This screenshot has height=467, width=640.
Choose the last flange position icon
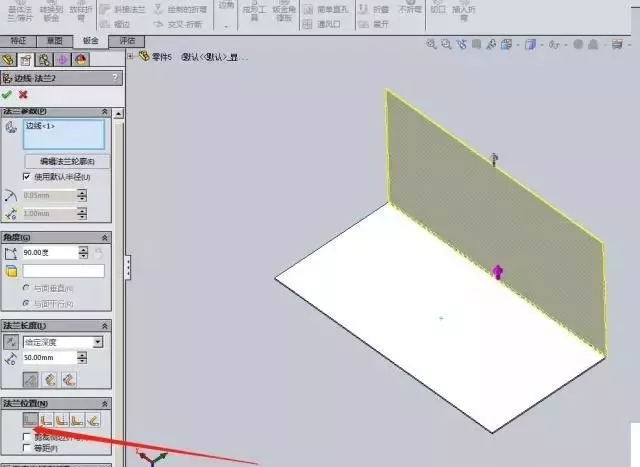coord(93,420)
